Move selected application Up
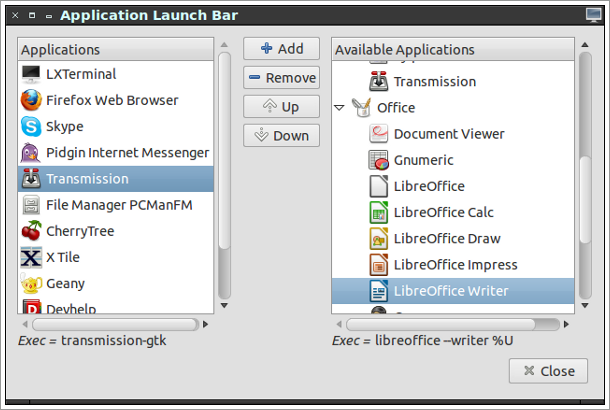 coord(281,107)
